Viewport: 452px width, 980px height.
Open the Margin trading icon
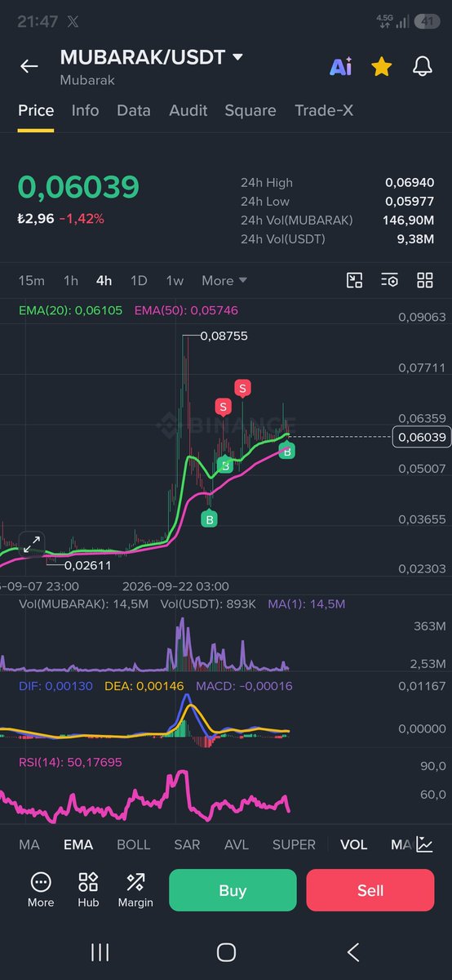[135, 889]
